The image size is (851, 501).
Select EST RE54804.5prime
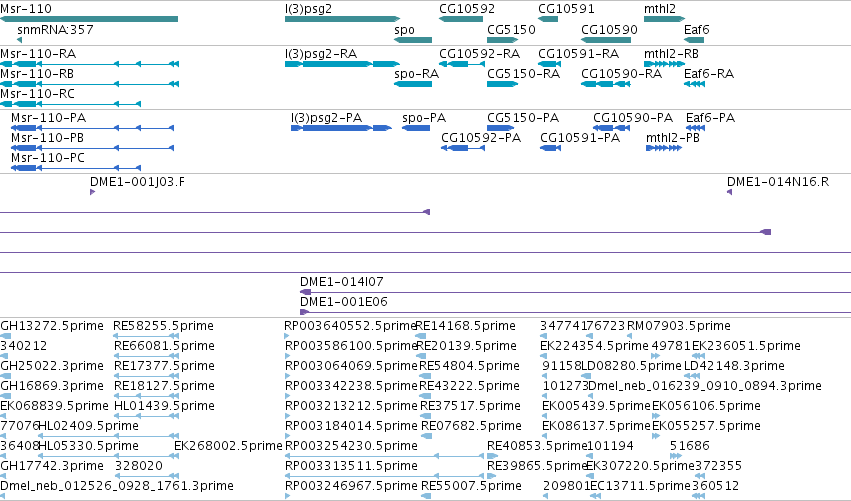coord(469,366)
